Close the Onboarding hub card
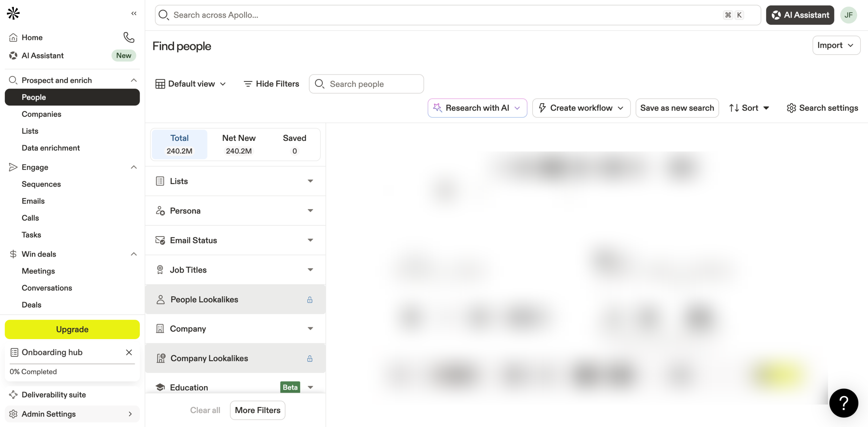 pyautogui.click(x=129, y=352)
